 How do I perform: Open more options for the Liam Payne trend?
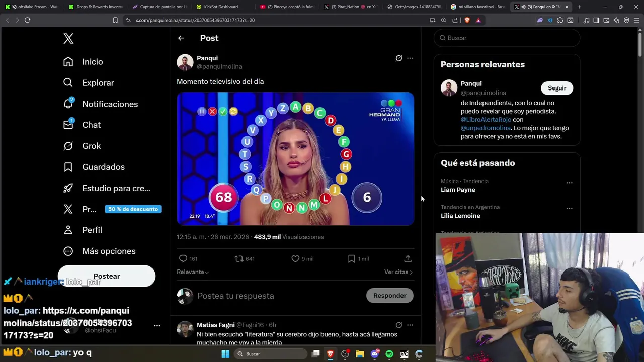pos(569,183)
